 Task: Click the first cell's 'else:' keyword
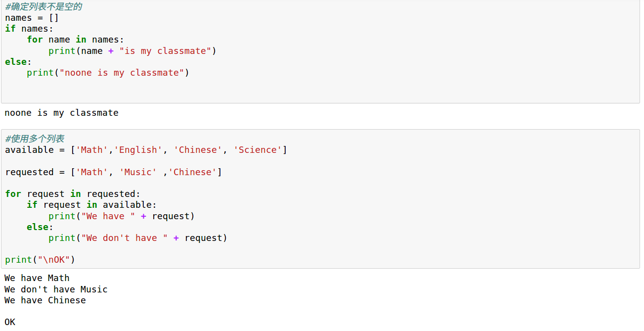click(x=18, y=62)
